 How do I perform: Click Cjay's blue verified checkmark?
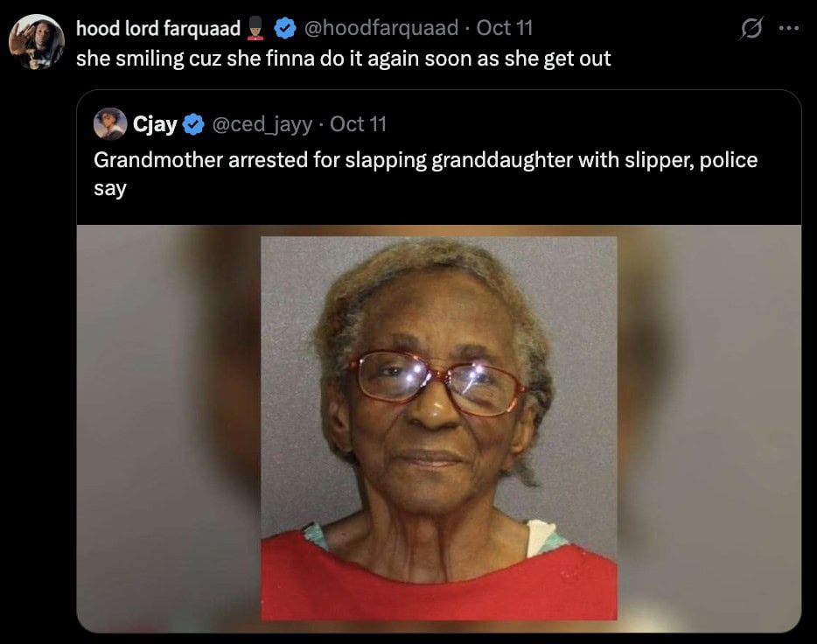(x=194, y=124)
